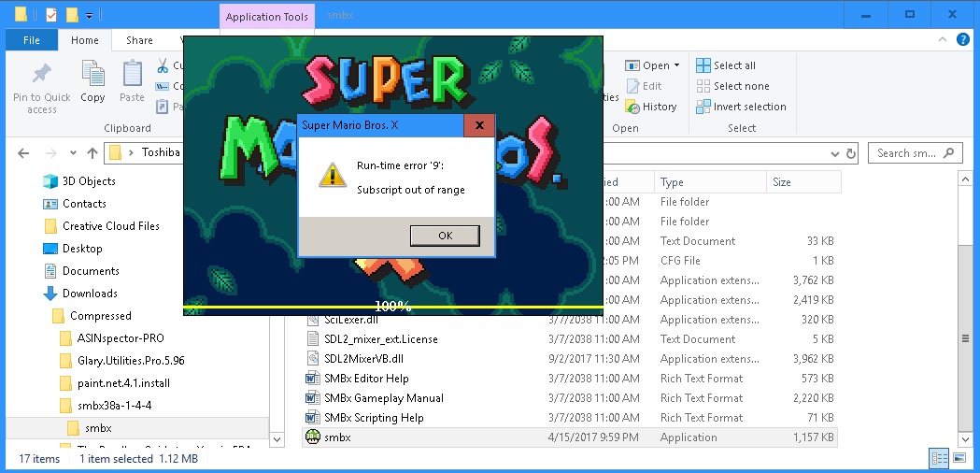Image resolution: width=980 pixels, height=473 pixels.
Task: Expand the Open dropdown arrow
Action: pyautogui.click(x=676, y=65)
